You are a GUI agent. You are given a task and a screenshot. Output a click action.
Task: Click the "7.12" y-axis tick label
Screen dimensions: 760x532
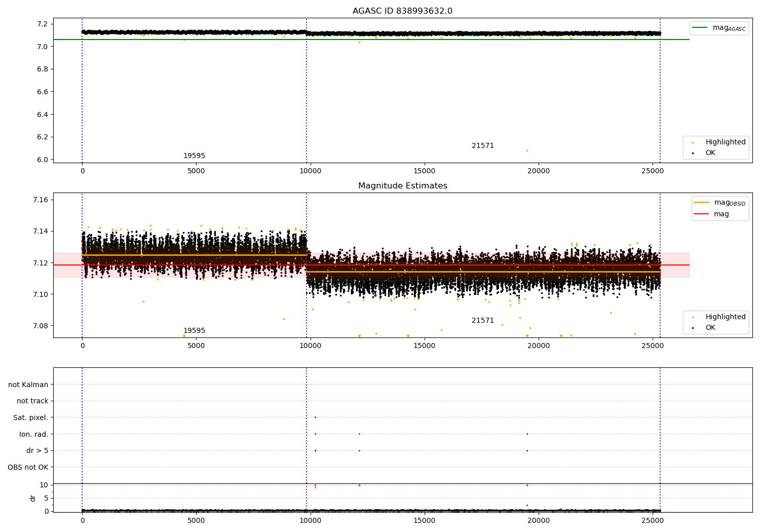click(x=41, y=263)
